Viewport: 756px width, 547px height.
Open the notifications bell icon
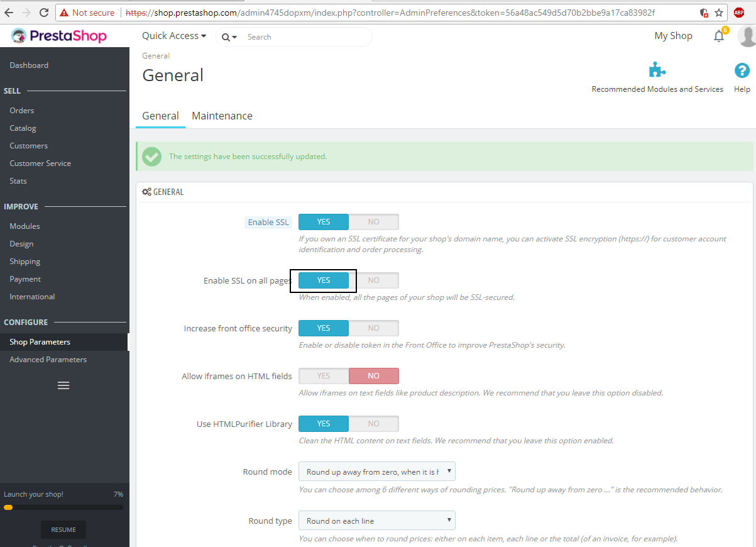[x=719, y=36]
